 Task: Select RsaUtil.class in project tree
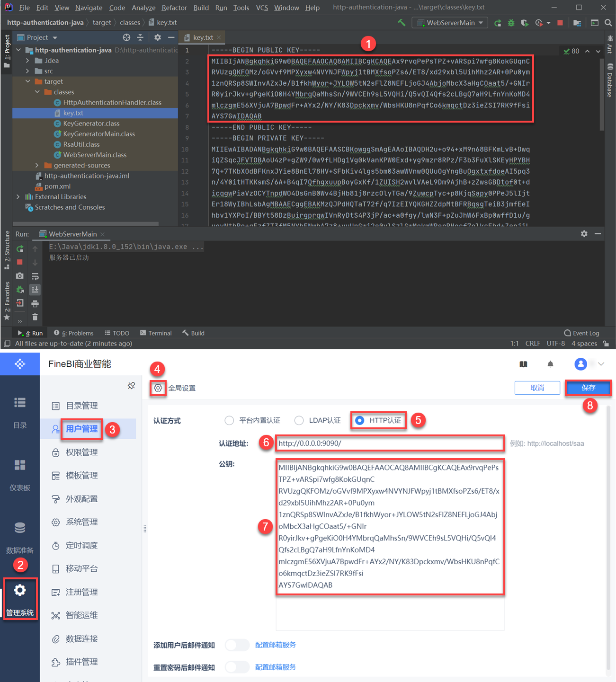pos(81,144)
